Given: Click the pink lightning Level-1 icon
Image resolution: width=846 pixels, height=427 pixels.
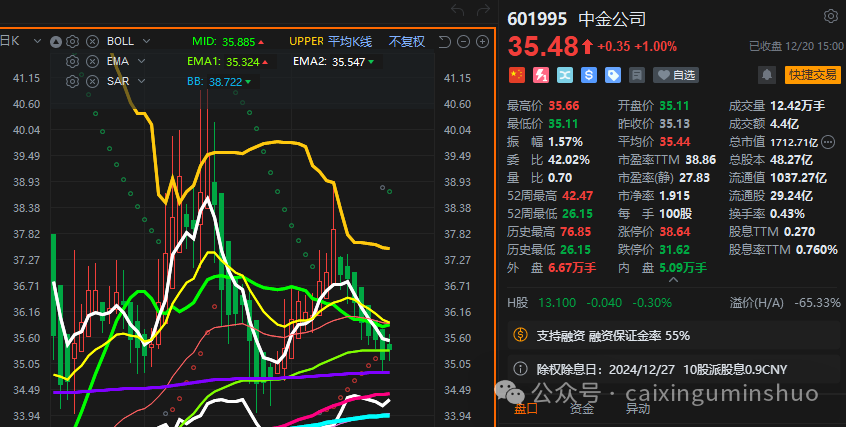Looking at the screenshot, I should click(541, 75).
